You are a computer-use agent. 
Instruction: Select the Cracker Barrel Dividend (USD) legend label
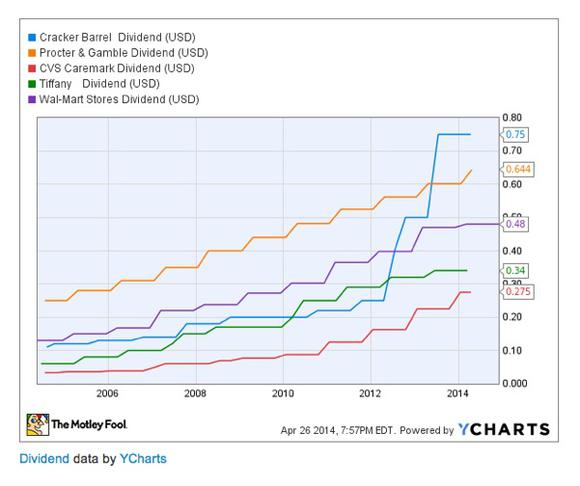coord(117,37)
